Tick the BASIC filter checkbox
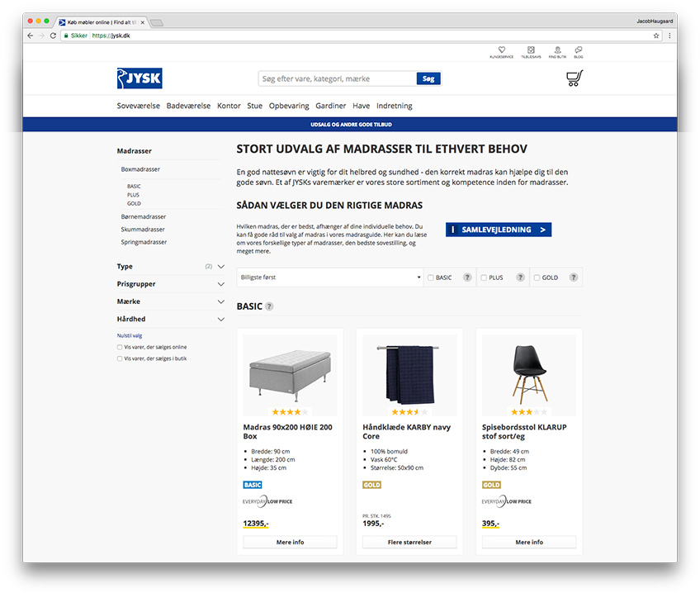 431,278
